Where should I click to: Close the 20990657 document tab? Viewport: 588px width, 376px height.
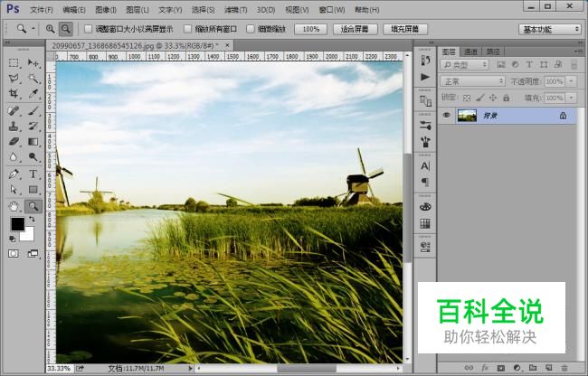coord(227,45)
